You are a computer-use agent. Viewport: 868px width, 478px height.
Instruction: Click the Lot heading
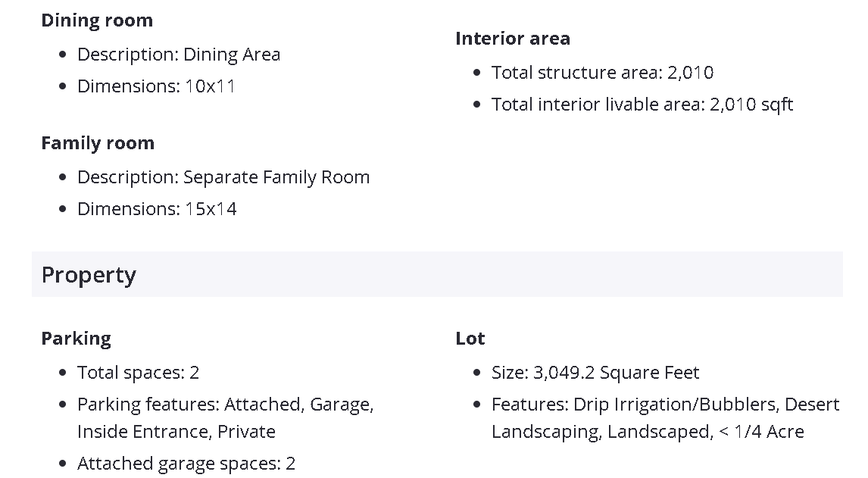tap(470, 339)
